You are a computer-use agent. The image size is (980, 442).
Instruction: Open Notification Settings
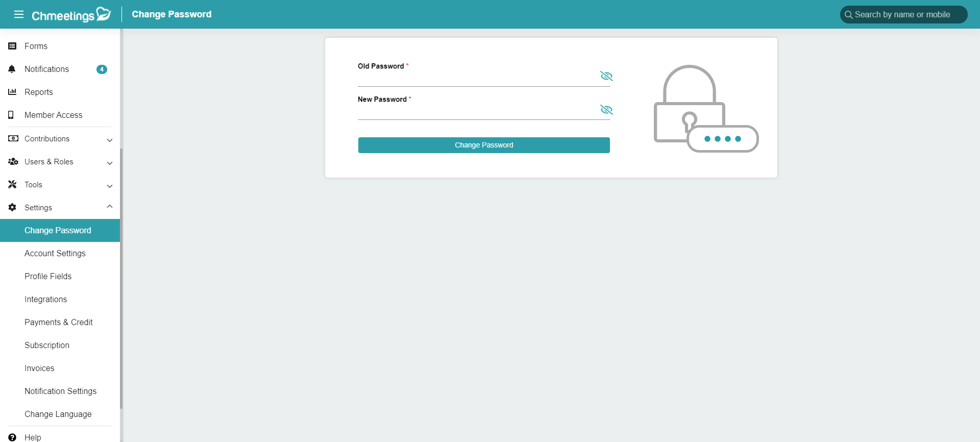60,391
